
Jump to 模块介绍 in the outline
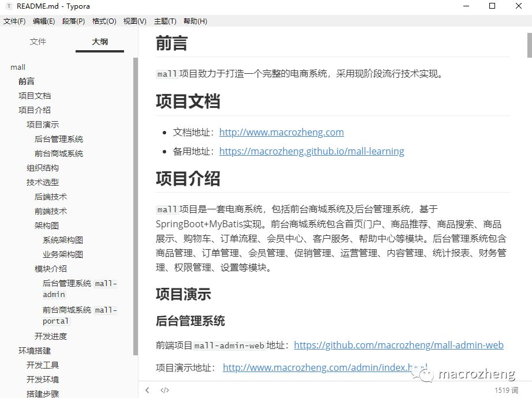coord(51,269)
